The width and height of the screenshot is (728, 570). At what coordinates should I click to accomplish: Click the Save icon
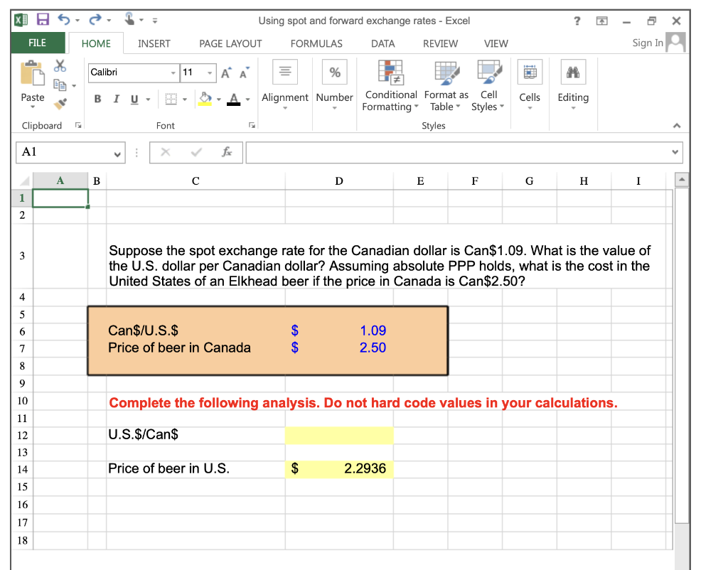point(43,20)
